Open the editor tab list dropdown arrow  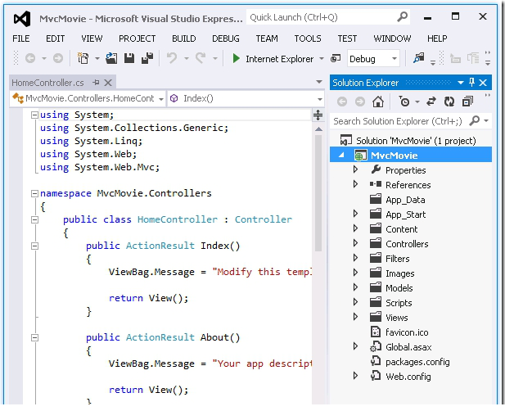click(x=319, y=82)
